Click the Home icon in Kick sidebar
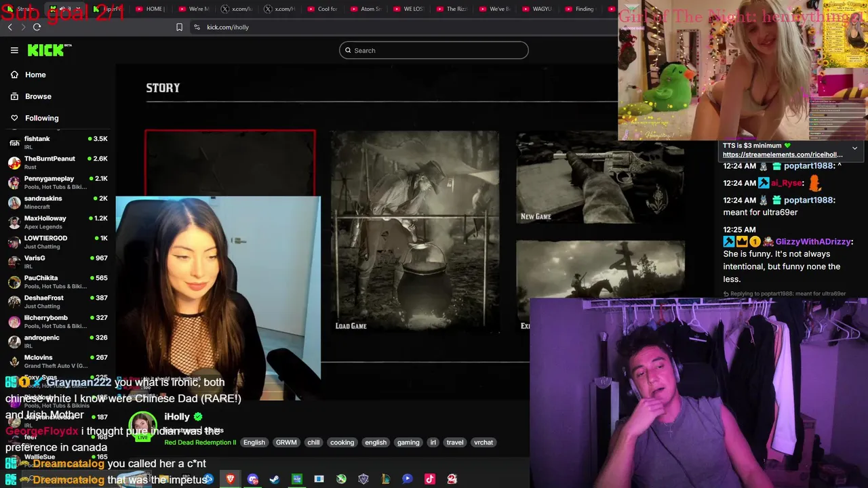 pos(14,75)
